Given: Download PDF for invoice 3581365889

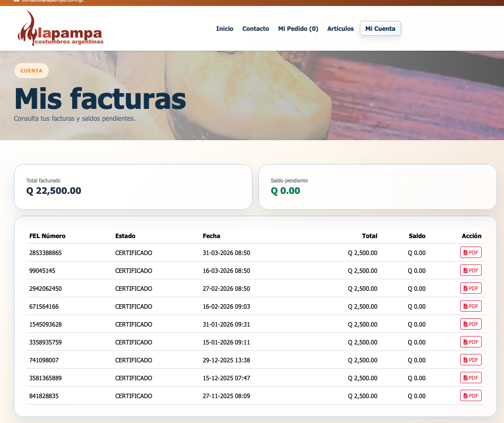Looking at the screenshot, I should [470, 377].
